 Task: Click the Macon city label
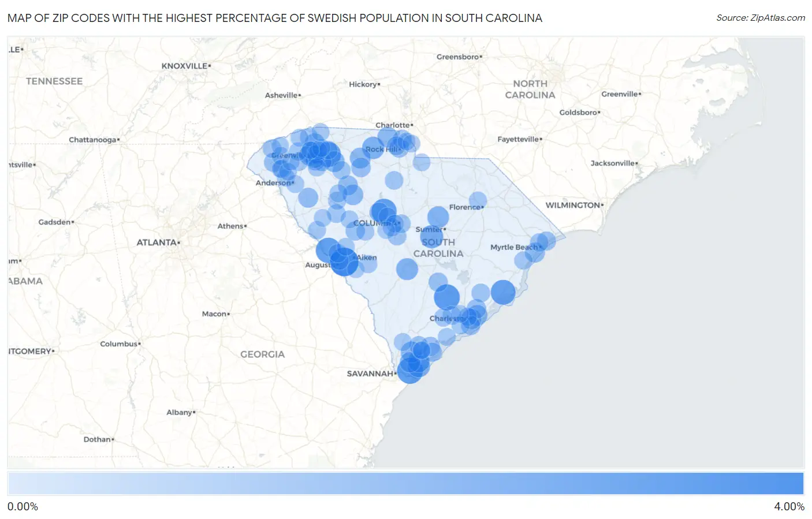(x=215, y=313)
